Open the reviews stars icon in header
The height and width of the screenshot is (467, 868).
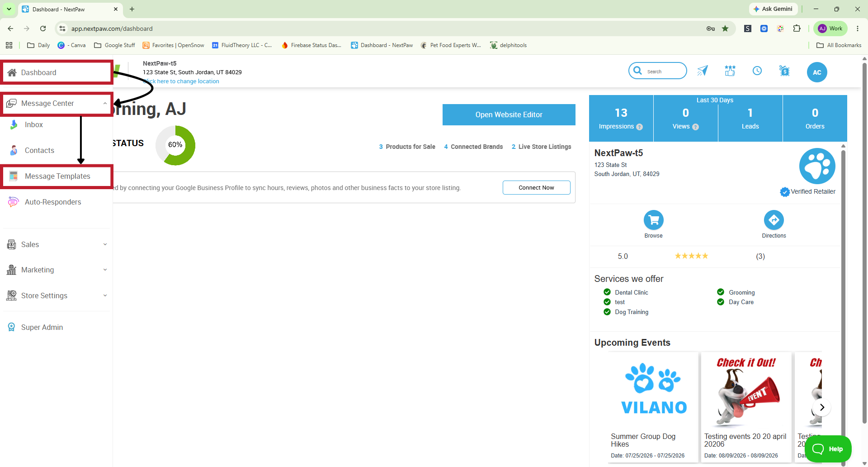pos(730,71)
